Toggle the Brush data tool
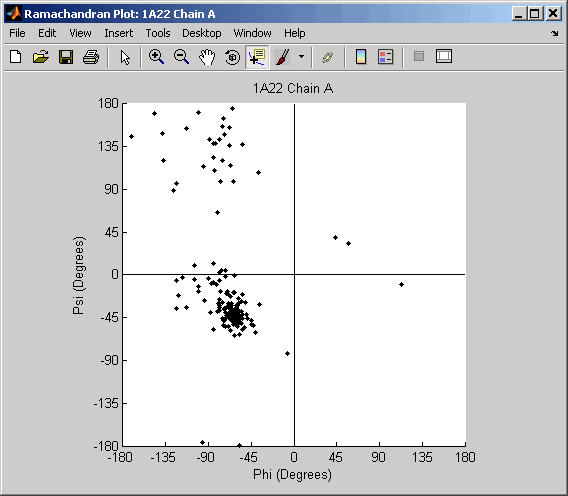Screen dimensions: 568x496 click(283, 57)
